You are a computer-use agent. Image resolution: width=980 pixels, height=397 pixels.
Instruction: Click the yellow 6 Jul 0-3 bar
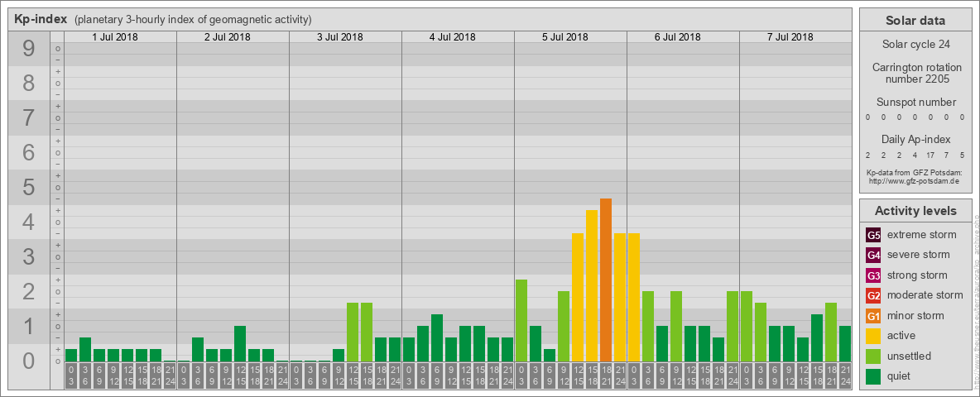(x=634, y=297)
